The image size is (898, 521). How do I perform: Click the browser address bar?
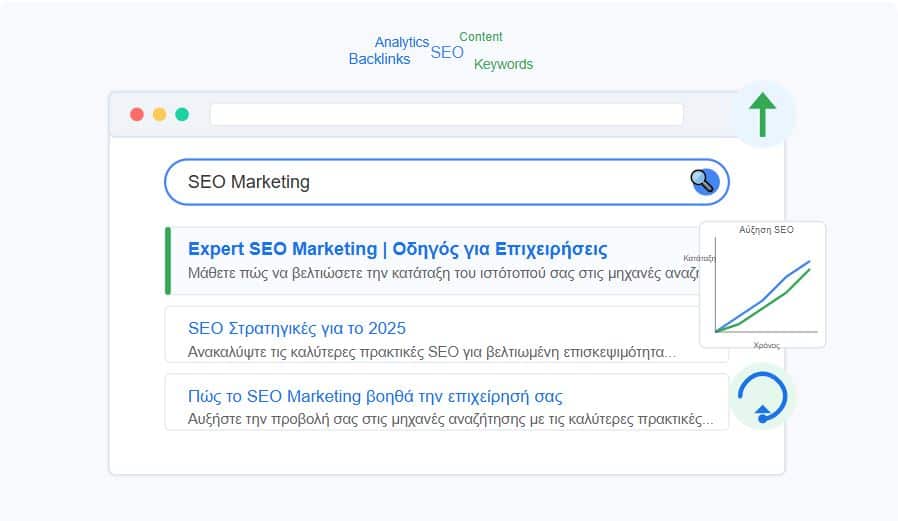(x=446, y=114)
